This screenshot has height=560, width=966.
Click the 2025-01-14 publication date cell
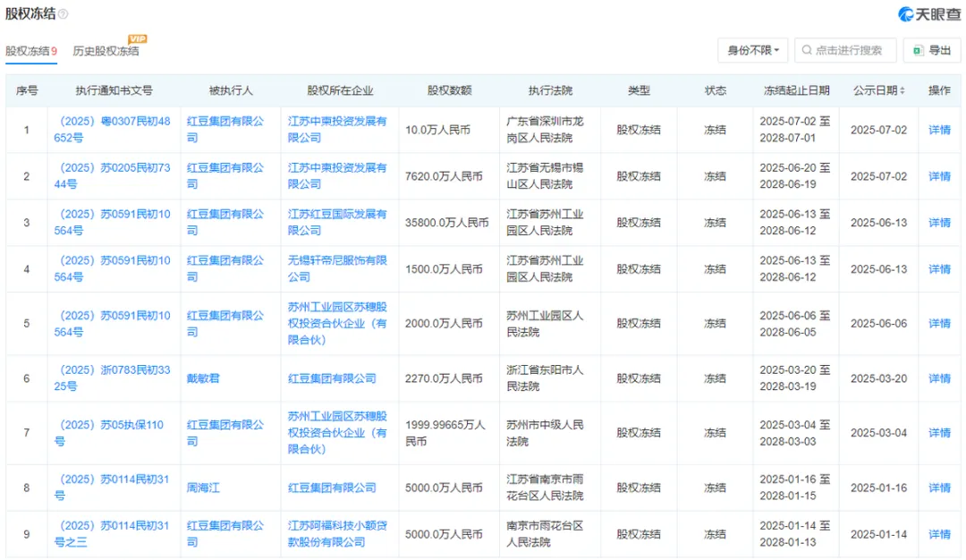coord(878,534)
